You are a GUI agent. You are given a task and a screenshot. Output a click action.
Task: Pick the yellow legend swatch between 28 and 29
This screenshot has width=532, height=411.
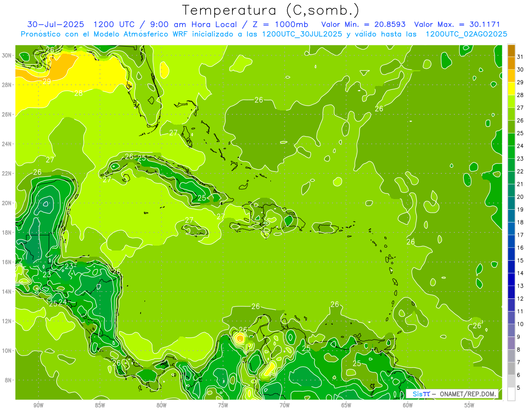[511, 89]
